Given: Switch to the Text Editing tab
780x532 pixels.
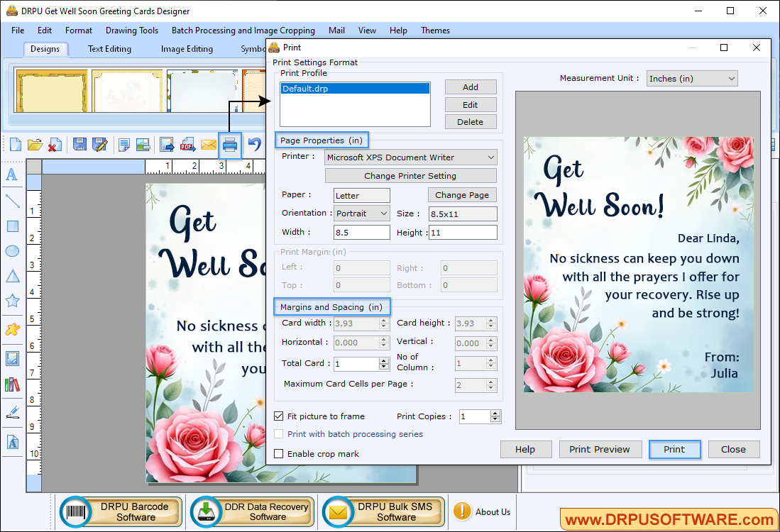Looking at the screenshot, I should point(109,48).
